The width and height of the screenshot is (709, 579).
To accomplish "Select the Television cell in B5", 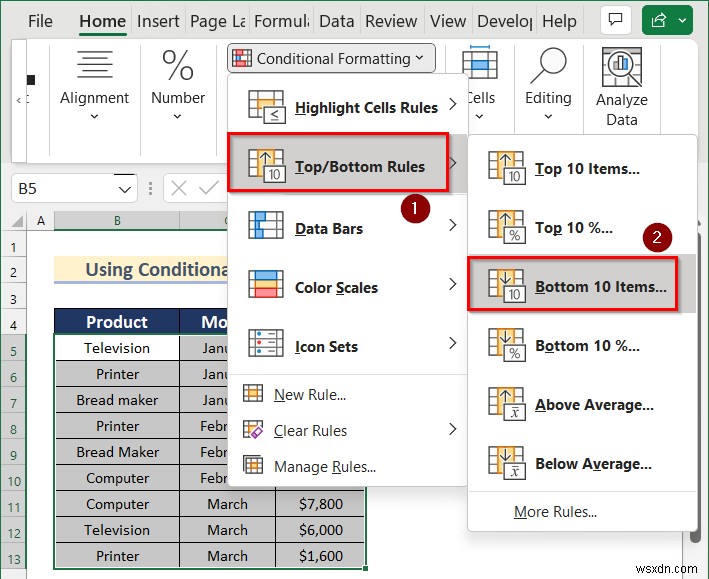I will [x=117, y=348].
